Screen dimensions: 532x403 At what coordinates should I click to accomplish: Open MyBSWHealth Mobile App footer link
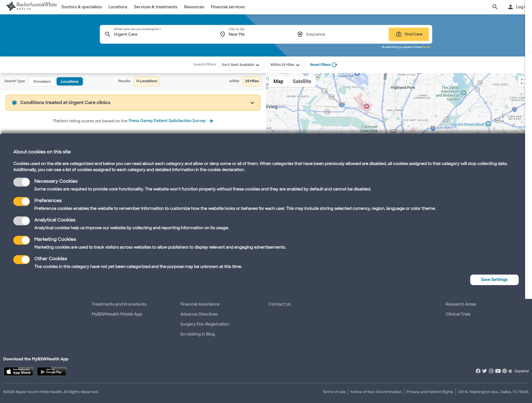click(117, 314)
